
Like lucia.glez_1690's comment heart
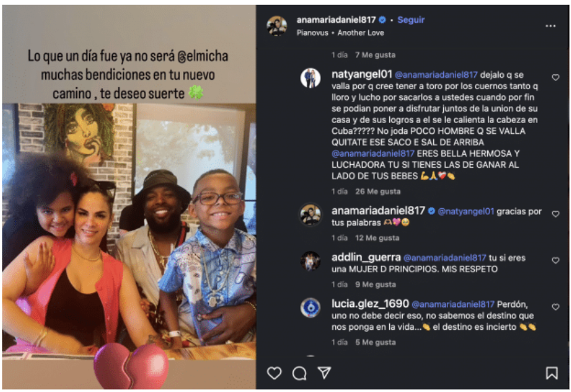[555, 307]
